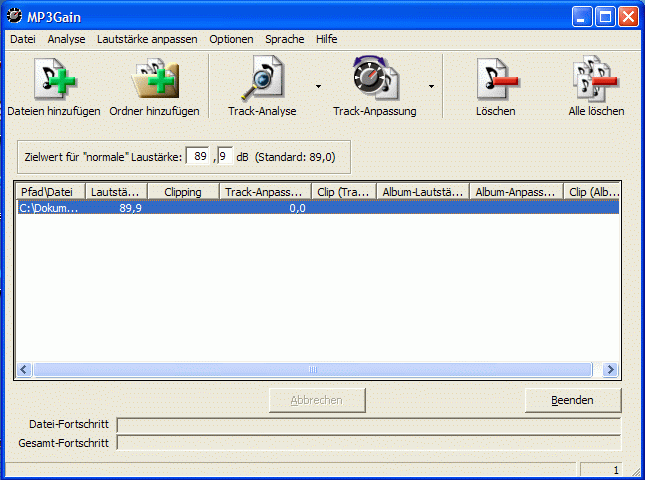
Task: Minimize the MP3Gain window
Action: [x=582, y=17]
